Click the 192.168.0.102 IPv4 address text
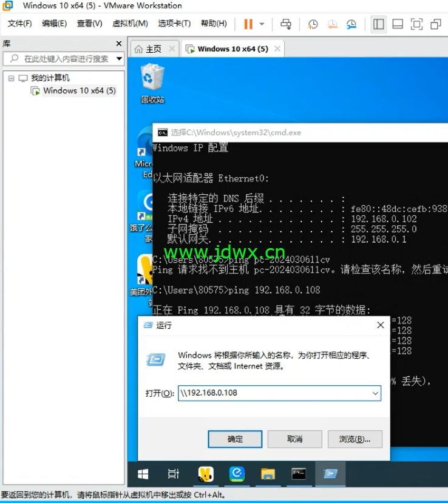 [384, 219]
